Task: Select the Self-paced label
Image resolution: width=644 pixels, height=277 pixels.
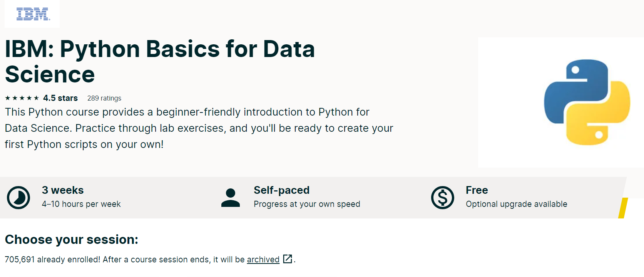Action: tap(281, 190)
